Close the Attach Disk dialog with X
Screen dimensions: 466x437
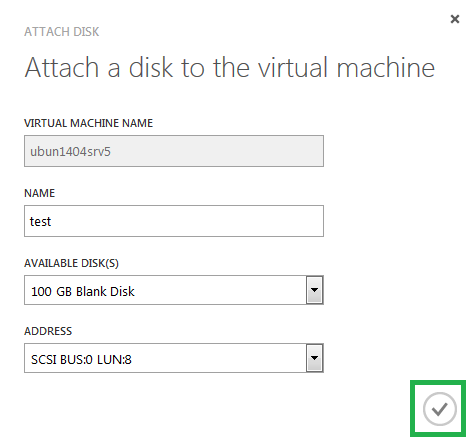455,19
